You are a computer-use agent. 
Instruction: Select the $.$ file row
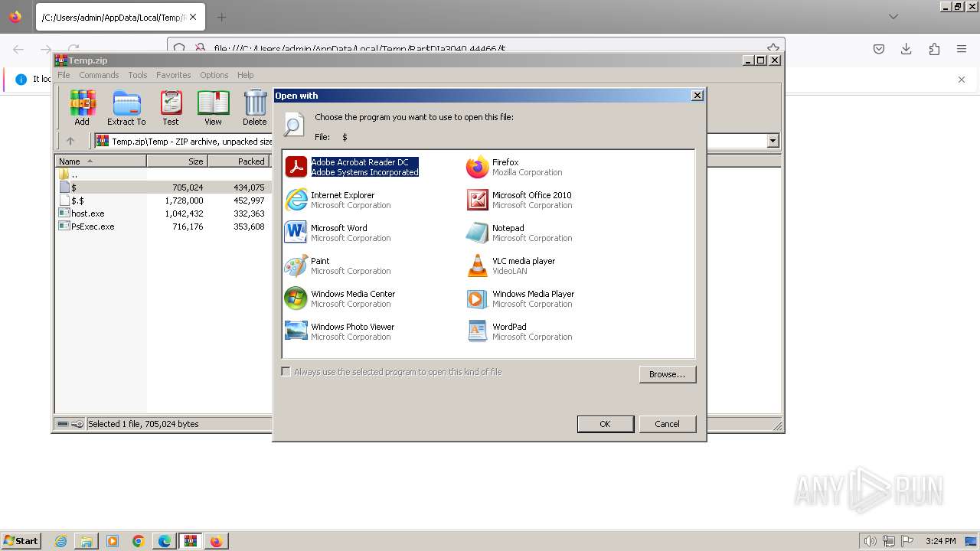tap(162, 201)
